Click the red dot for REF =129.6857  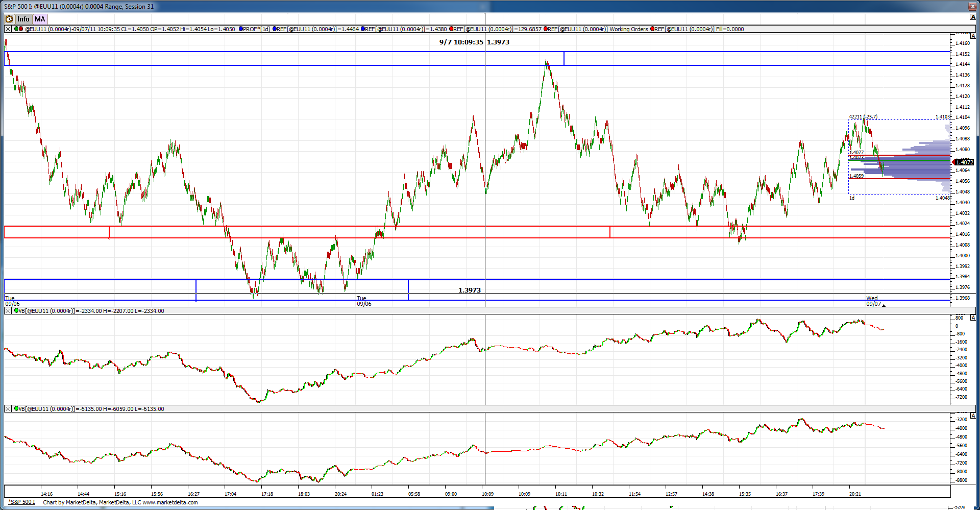(x=451, y=29)
